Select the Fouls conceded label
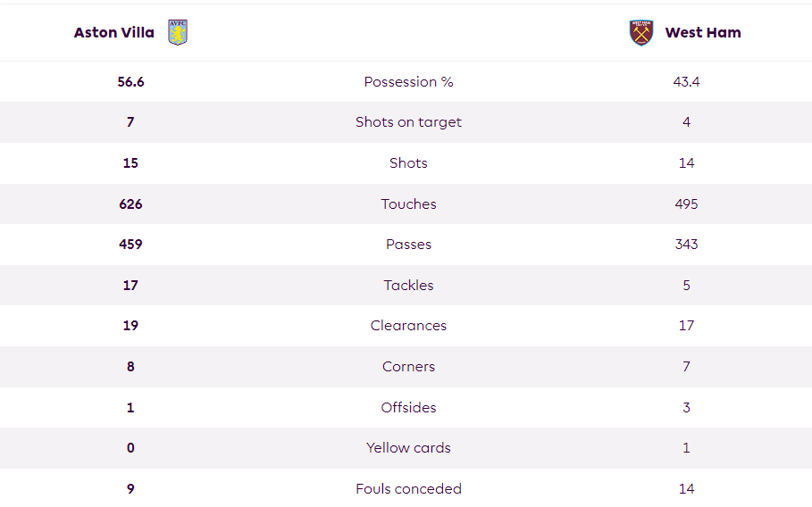Screen dimensions: 812x507 tap(408, 488)
